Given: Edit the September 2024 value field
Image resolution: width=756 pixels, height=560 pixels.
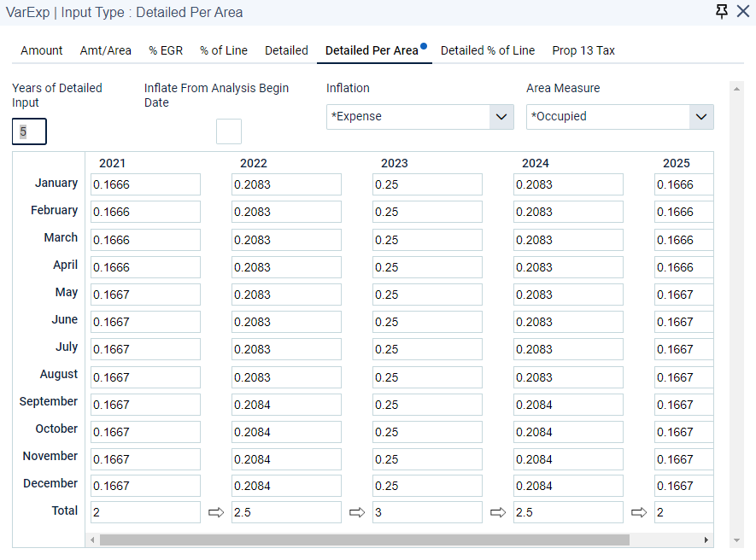Looking at the screenshot, I should pos(568,405).
